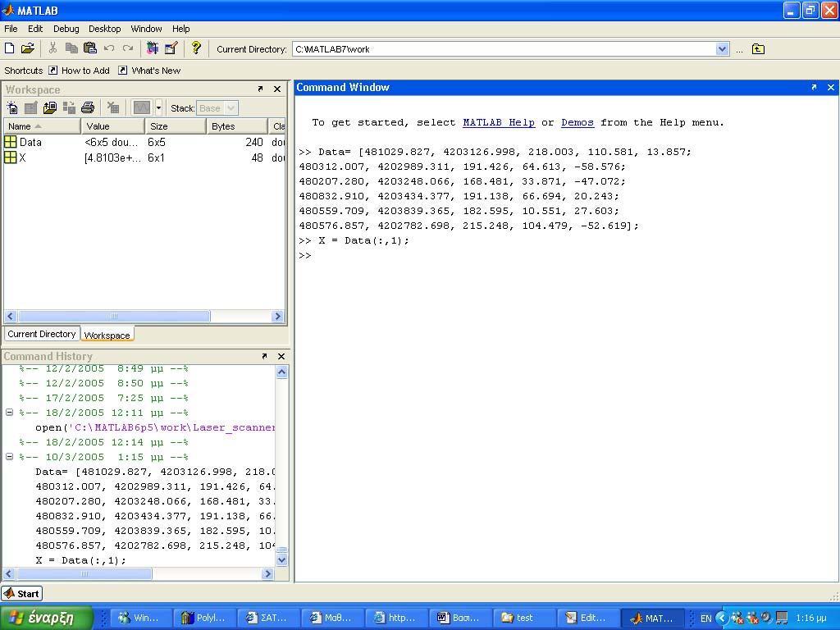Print workspace via printer icon
The image size is (840, 630).
[x=88, y=107]
